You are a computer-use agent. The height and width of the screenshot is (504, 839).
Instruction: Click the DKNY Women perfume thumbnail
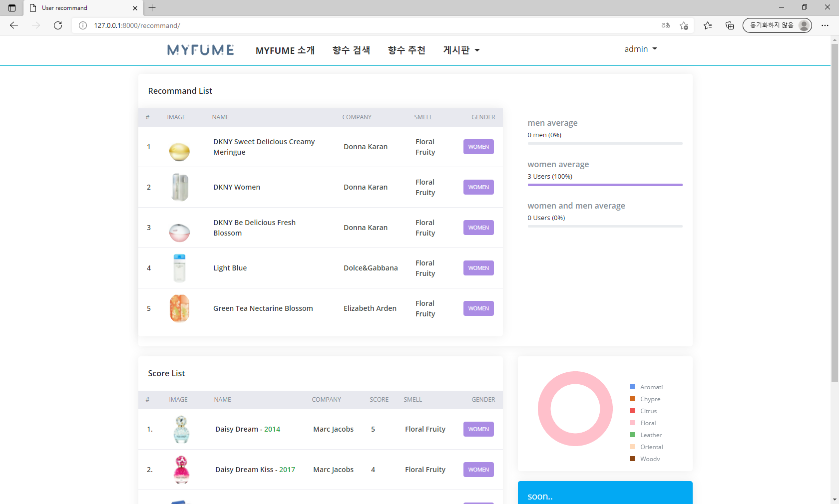[180, 187]
